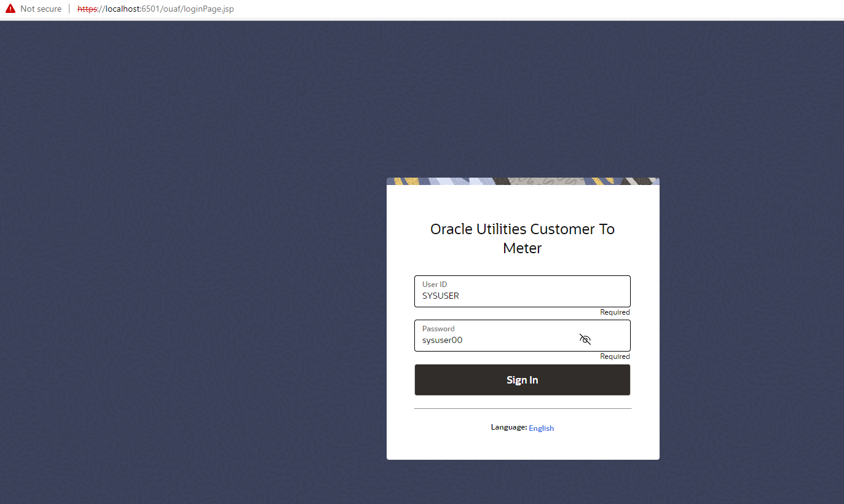Viewport: 844px width, 504px height.
Task: Focus the User ID input field
Action: [x=523, y=291]
